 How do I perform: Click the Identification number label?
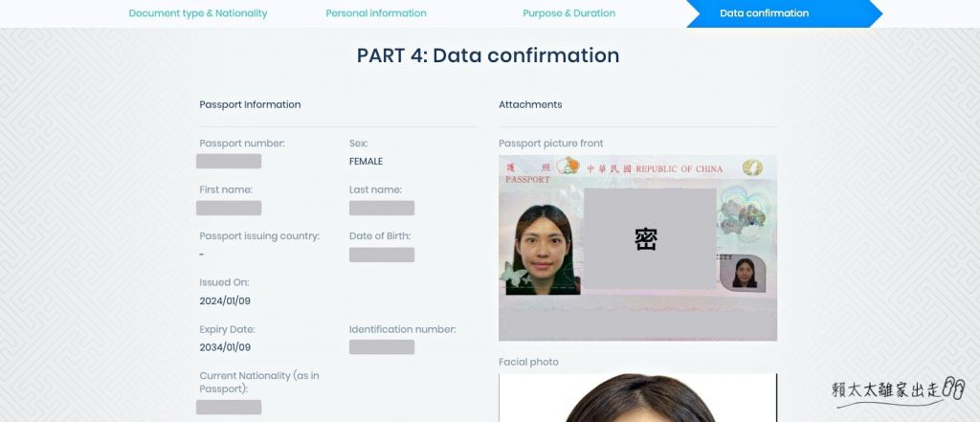(403, 329)
